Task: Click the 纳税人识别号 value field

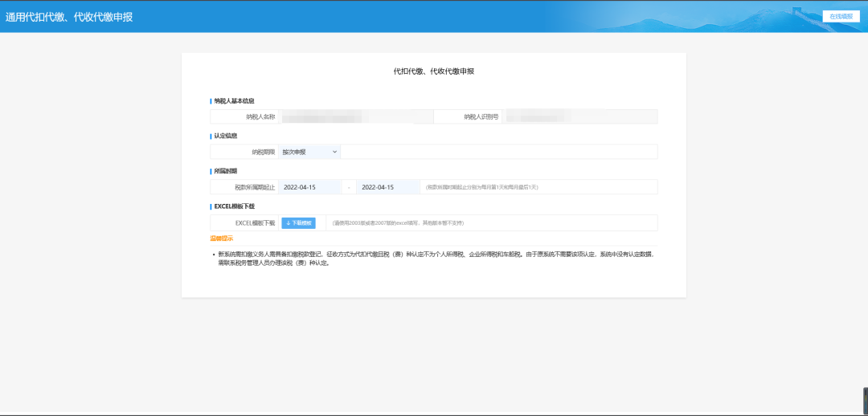Action: (x=580, y=117)
